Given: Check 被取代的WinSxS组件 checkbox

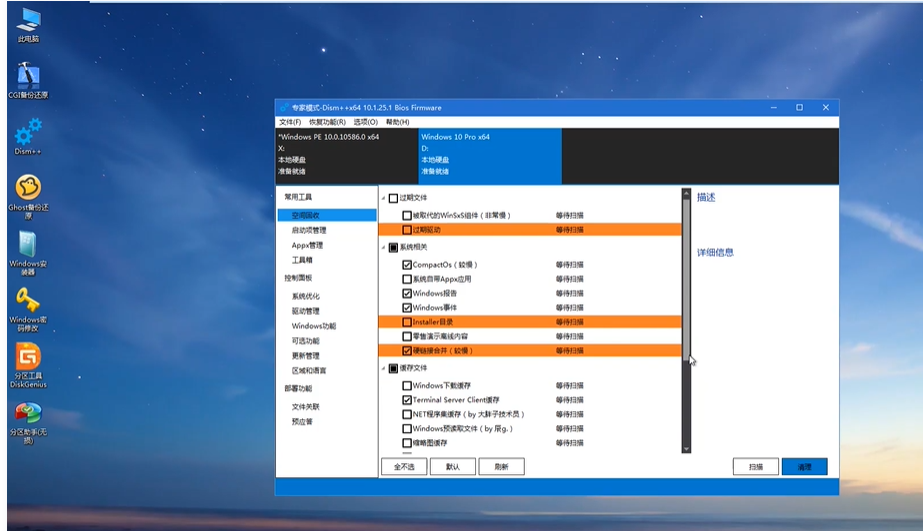Looking at the screenshot, I should 407,215.
